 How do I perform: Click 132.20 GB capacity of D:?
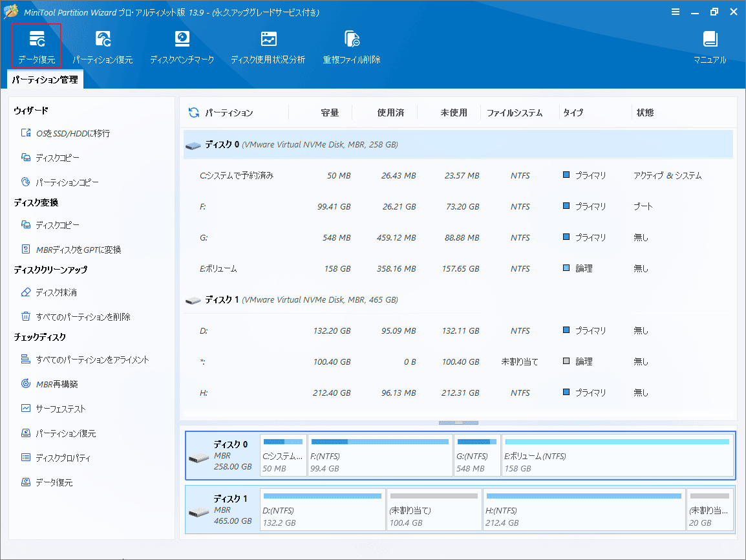pyautogui.click(x=332, y=330)
